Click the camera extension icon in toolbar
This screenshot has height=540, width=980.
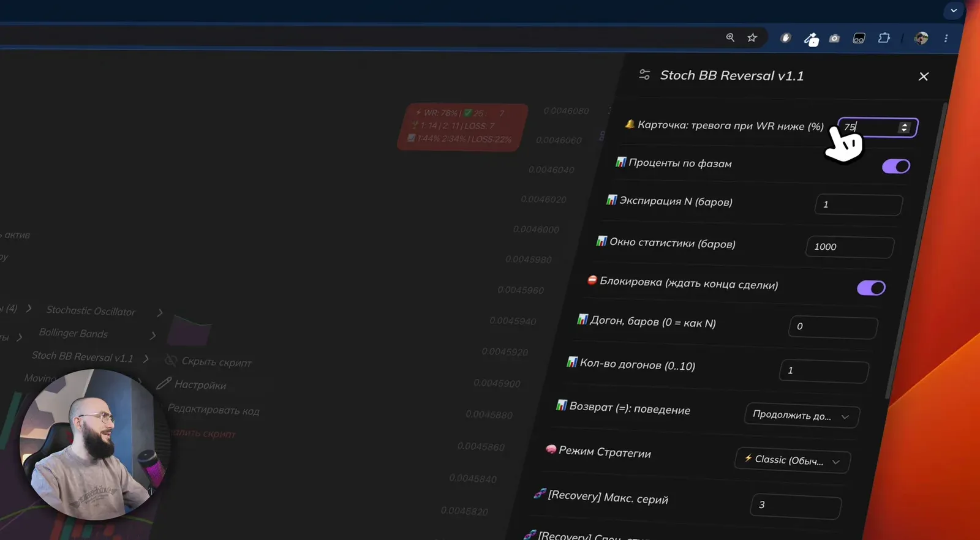pos(834,38)
